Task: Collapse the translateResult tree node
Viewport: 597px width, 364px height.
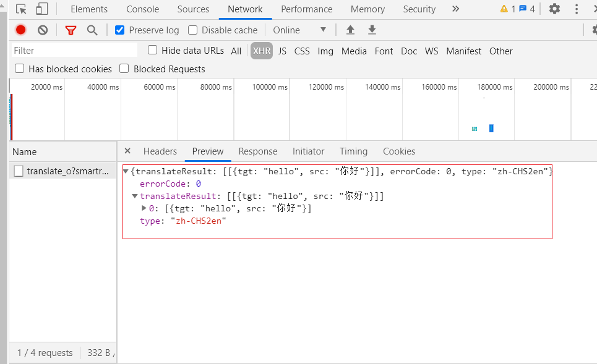Action: coord(135,196)
